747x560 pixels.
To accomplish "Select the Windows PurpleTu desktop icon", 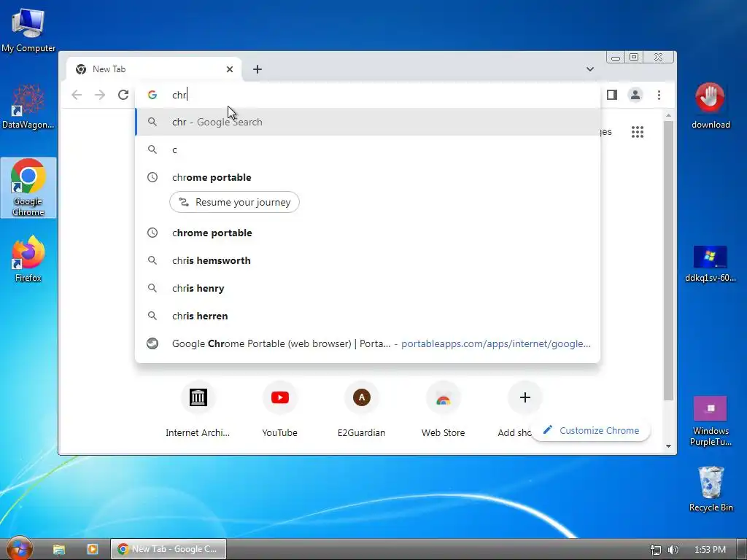I will [710, 421].
